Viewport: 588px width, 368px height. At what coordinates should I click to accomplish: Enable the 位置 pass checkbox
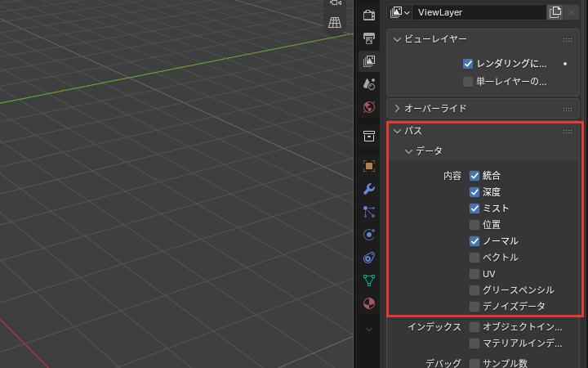coord(474,225)
